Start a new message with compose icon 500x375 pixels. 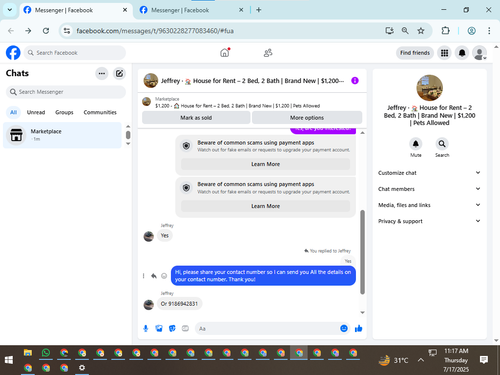click(x=119, y=73)
